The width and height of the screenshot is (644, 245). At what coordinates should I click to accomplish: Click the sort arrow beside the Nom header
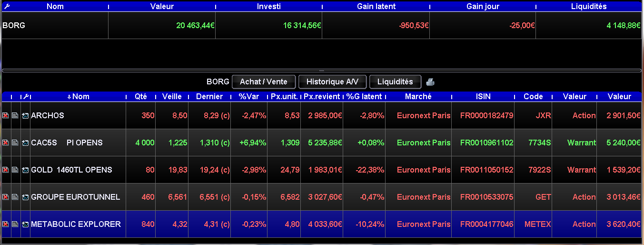coord(69,97)
